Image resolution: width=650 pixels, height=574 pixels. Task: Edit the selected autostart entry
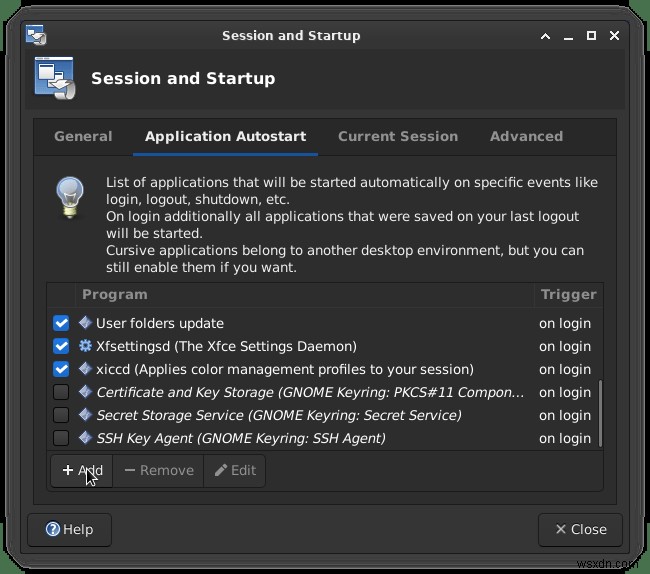click(235, 470)
